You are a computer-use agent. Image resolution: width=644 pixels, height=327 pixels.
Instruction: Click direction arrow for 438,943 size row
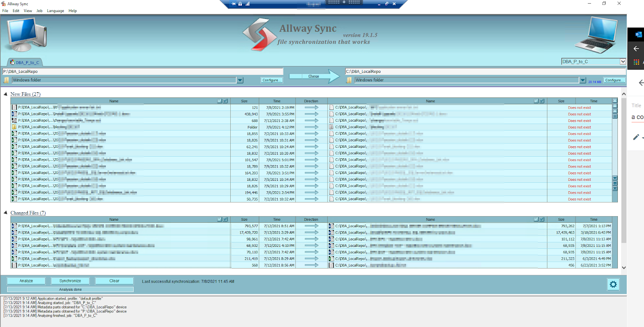click(x=311, y=114)
